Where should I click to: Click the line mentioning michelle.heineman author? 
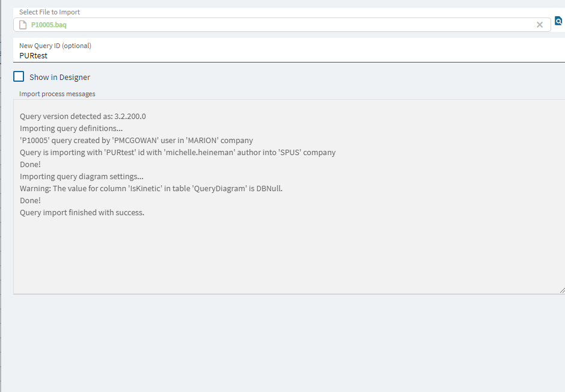pos(178,152)
